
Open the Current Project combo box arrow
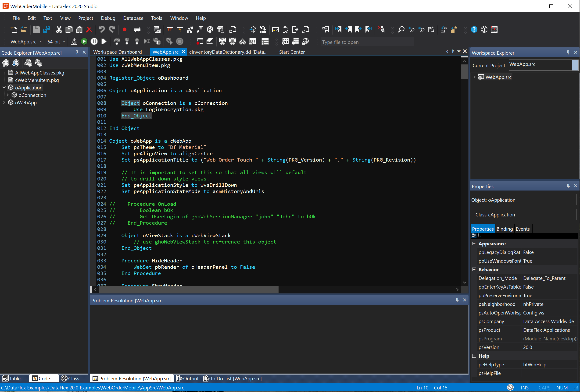[x=575, y=65]
